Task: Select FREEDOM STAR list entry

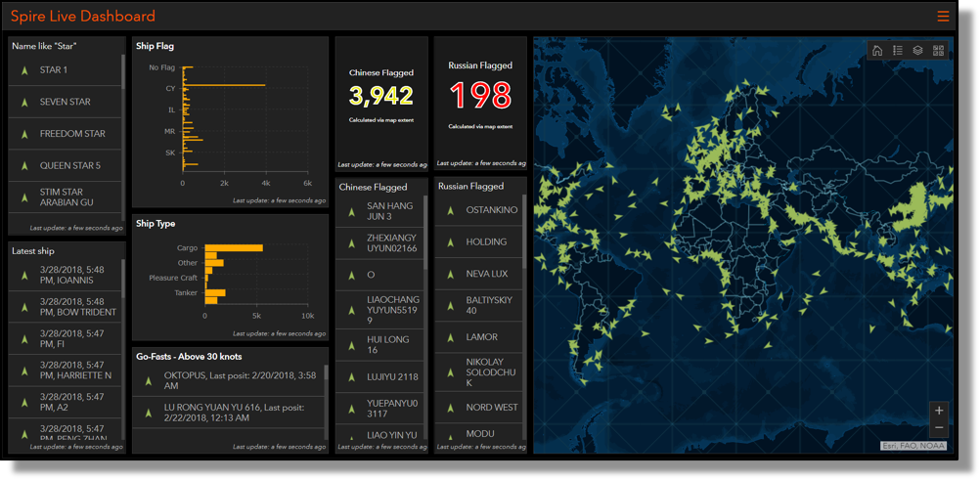Action: pos(65,134)
